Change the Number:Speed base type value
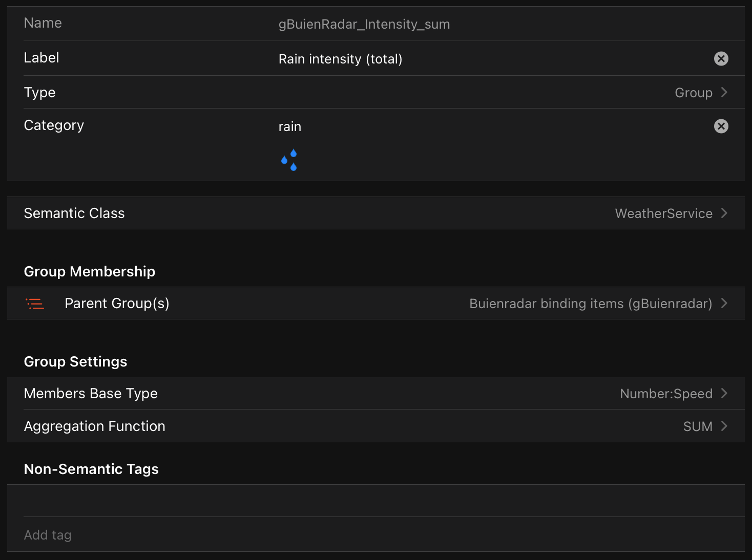This screenshot has width=752, height=560. (x=666, y=394)
